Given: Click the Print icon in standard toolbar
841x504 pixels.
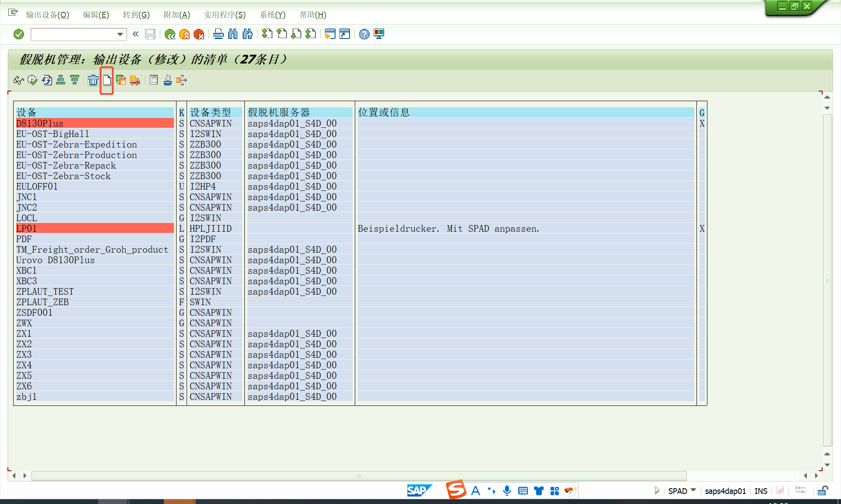Looking at the screenshot, I should [x=218, y=34].
